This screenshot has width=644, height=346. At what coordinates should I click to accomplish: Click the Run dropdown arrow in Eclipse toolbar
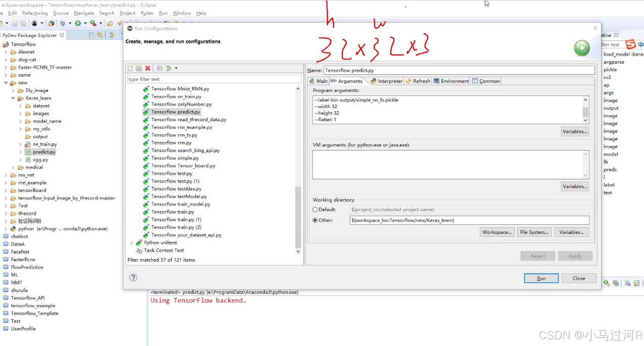coord(85,23)
